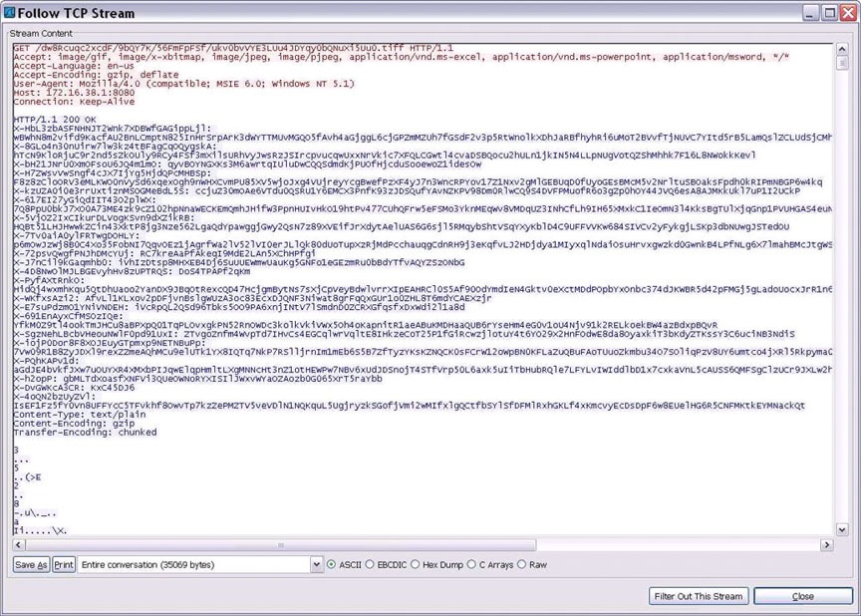Click the 'Stream Content' label

(41, 33)
